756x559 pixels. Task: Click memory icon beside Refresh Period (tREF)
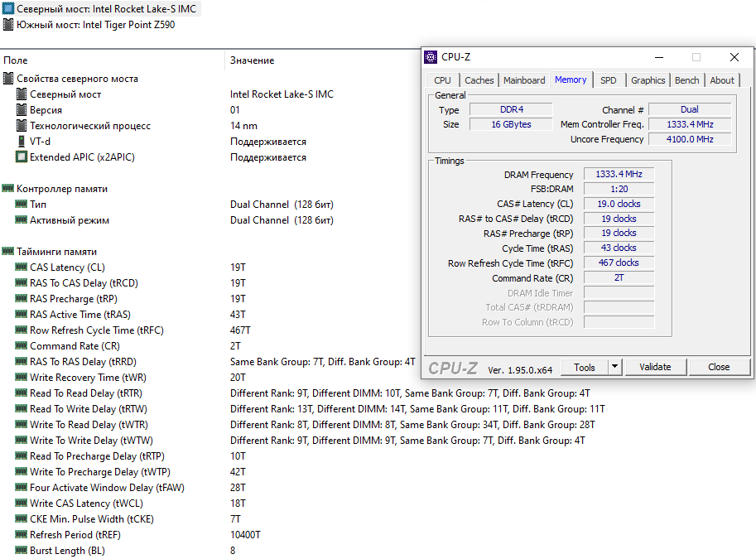(x=22, y=534)
